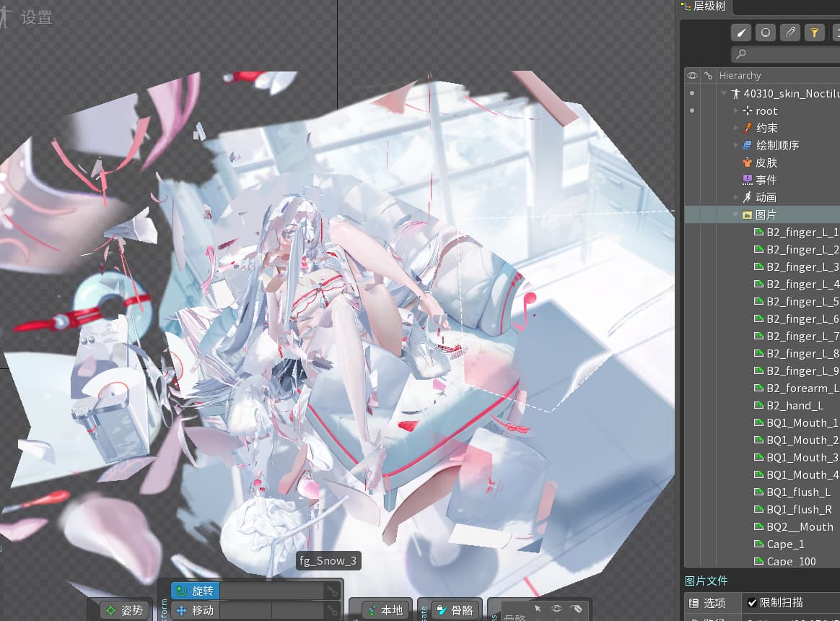Click the eye icon in the bottom options bar
Screen dimensions: 840x621
[x=556, y=608]
